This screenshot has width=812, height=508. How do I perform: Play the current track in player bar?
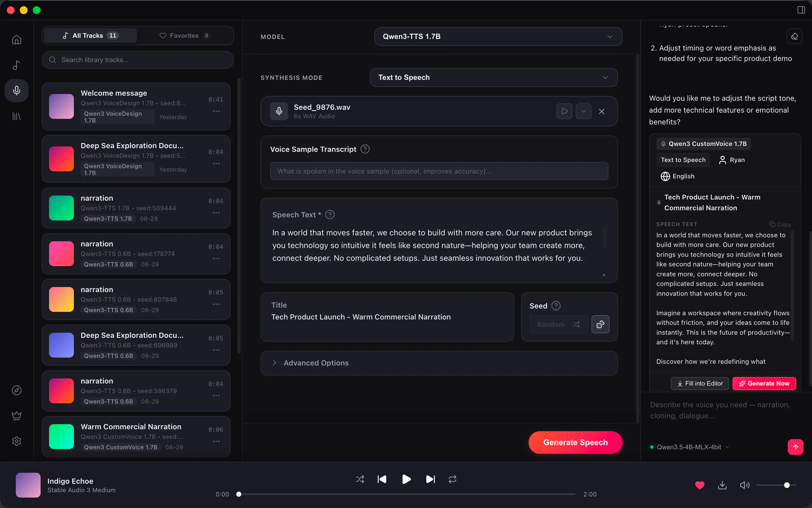click(406, 479)
